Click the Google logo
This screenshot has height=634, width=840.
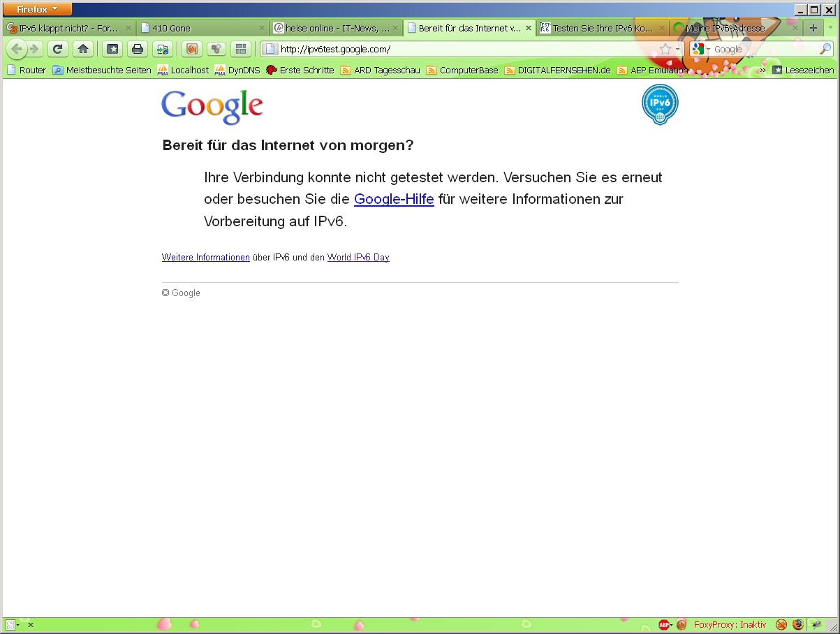pyautogui.click(x=212, y=107)
